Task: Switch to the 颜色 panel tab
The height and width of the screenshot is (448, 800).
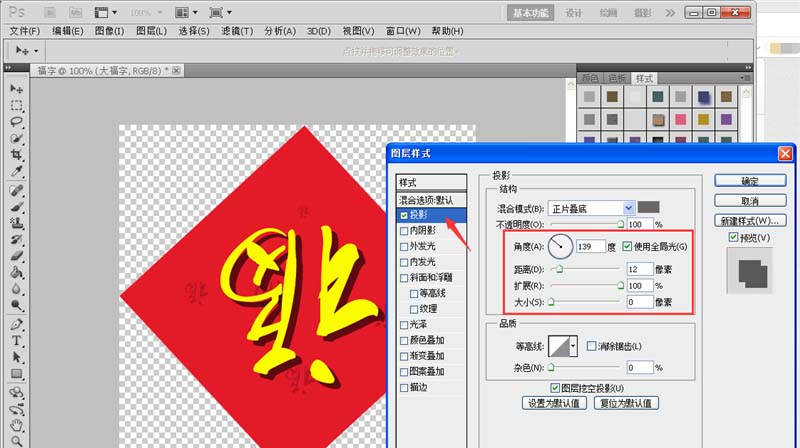Action: [x=590, y=78]
